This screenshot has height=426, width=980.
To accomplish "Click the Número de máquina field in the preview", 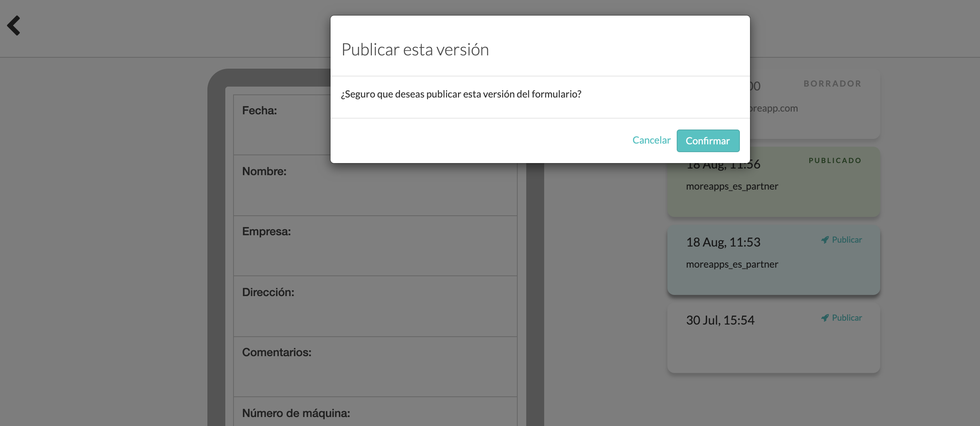I will [x=375, y=412].
